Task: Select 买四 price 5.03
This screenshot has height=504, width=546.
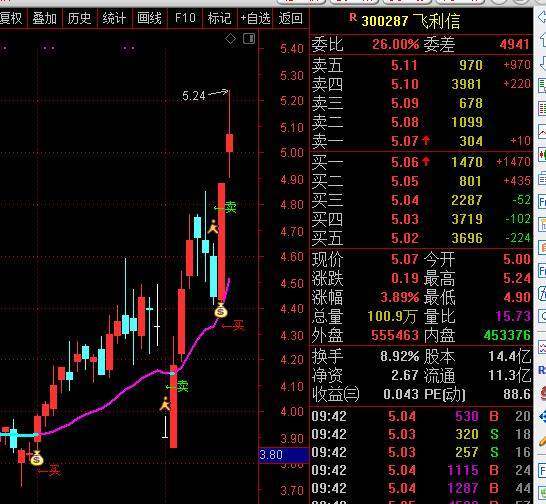Action: (404, 219)
